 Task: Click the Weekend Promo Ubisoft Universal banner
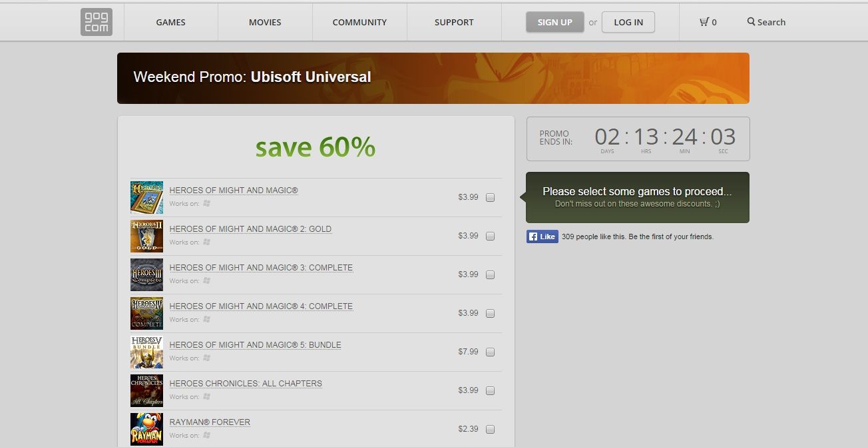433,78
